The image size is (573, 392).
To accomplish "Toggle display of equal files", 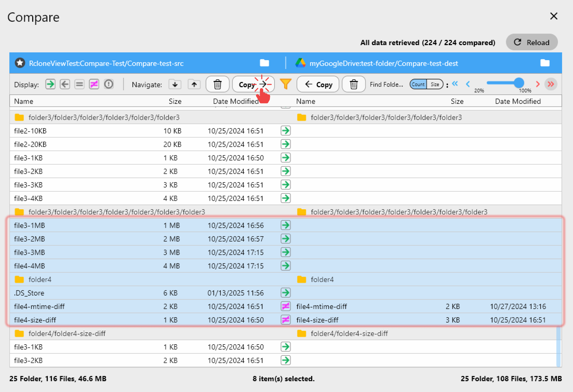I will [79, 84].
